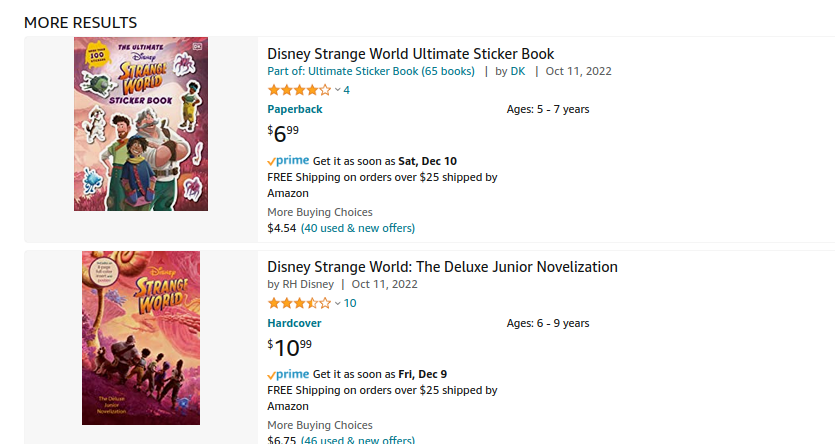
Task: Select the Hardcover format link
Action: tap(297, 323)
